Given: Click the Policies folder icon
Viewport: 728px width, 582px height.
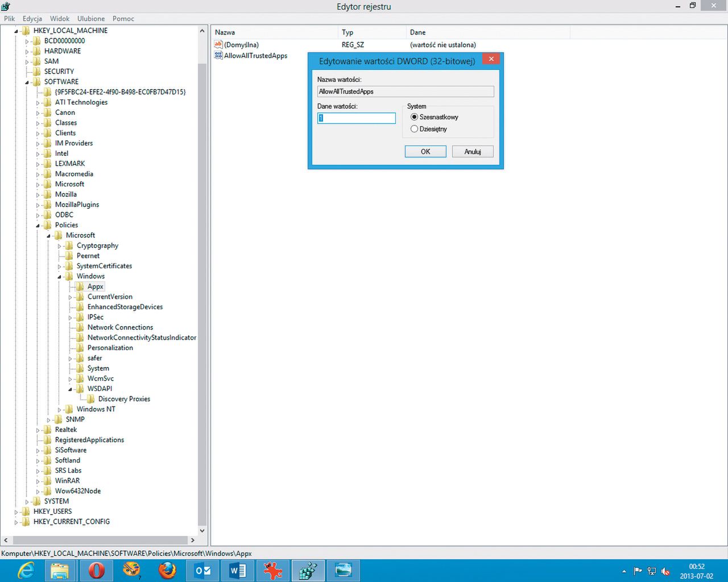Looking at the screenshot, I should pos(48,225).
